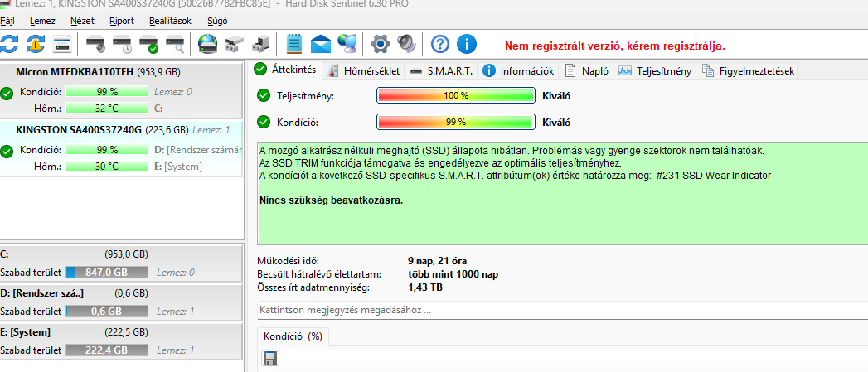Switch to the Napló tab
The image size is (868, 372).
tap(586, 71)
